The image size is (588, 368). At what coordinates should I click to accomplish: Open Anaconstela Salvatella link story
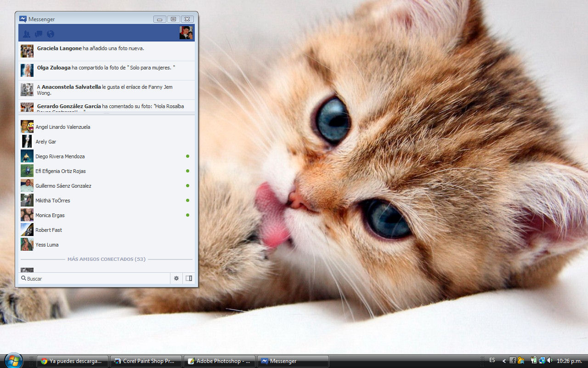[107, 90]
